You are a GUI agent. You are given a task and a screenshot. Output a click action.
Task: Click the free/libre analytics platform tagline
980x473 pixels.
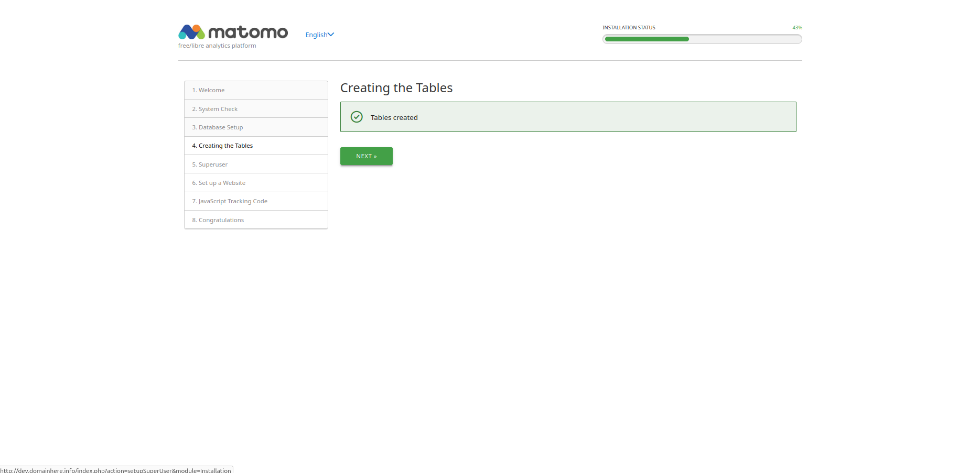click(x=217, y=46)
